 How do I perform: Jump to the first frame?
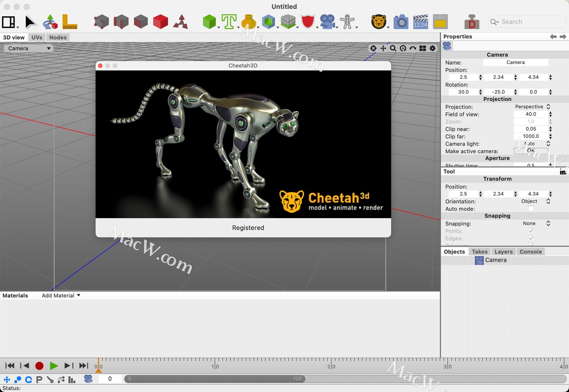tap(10, 366)
